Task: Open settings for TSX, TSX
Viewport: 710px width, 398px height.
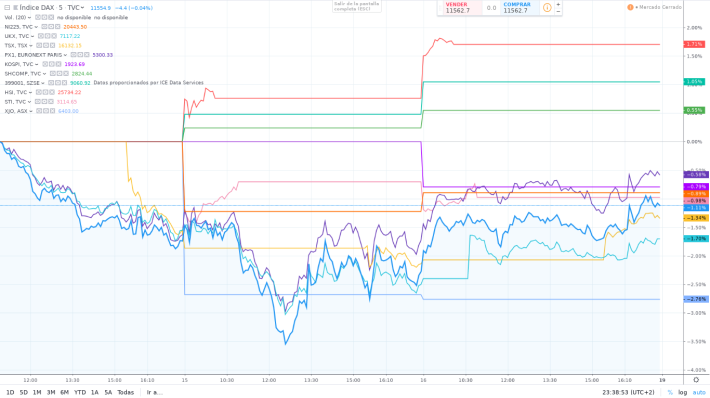Action: click(x=46, y=46)
